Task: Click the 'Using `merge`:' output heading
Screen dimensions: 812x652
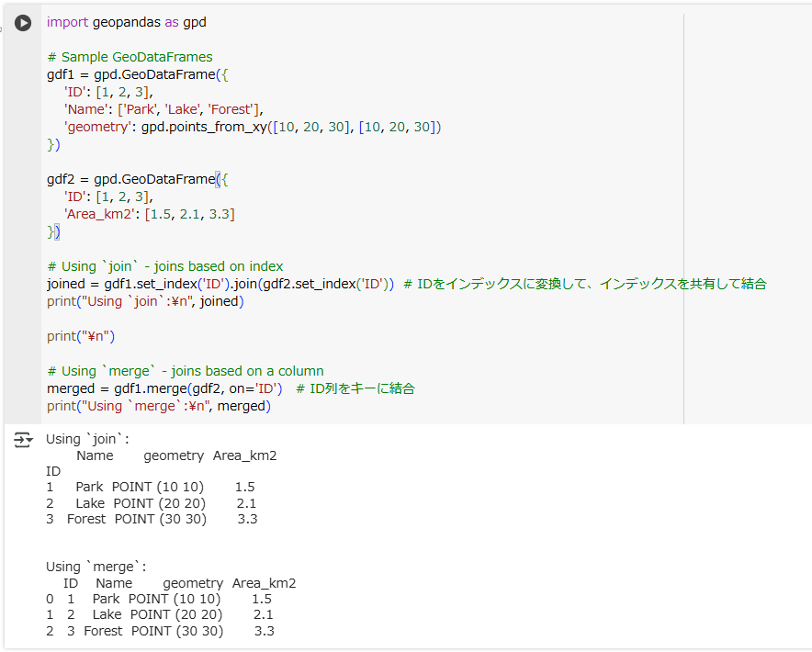Action: tap(96, 567)
